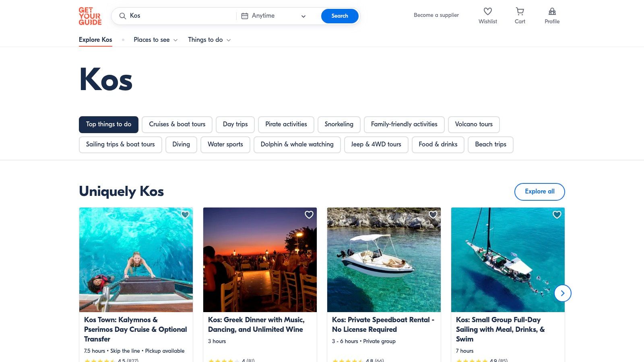
Task: Open the Profile icon
Action: (552, 12)
